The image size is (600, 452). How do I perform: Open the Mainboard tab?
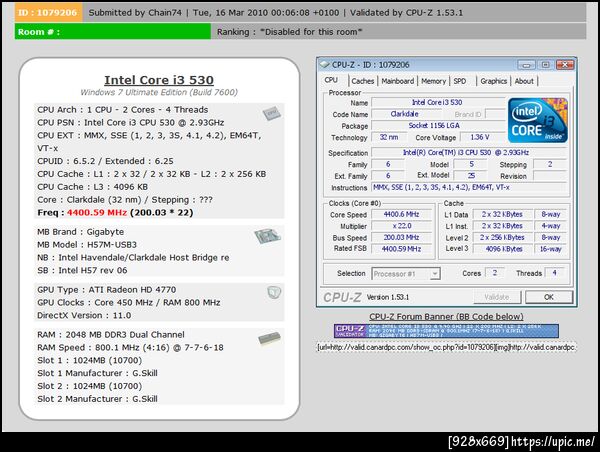[x=398, y=81]
